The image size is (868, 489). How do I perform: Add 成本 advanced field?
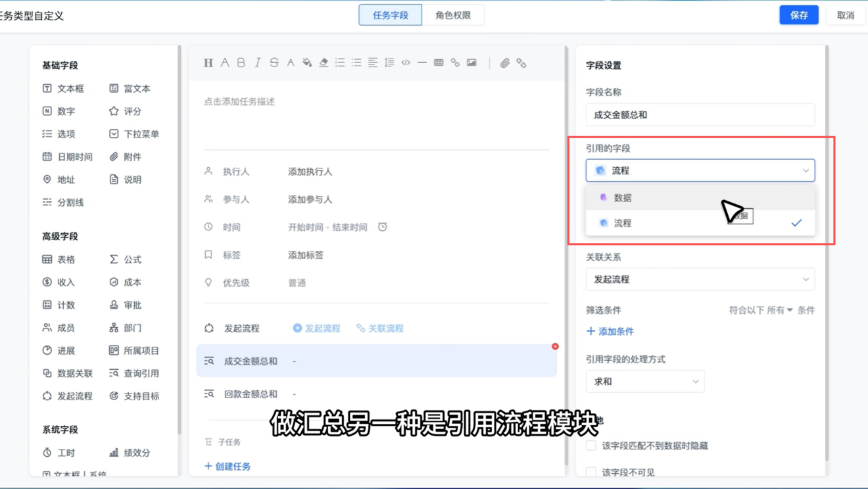126,282
